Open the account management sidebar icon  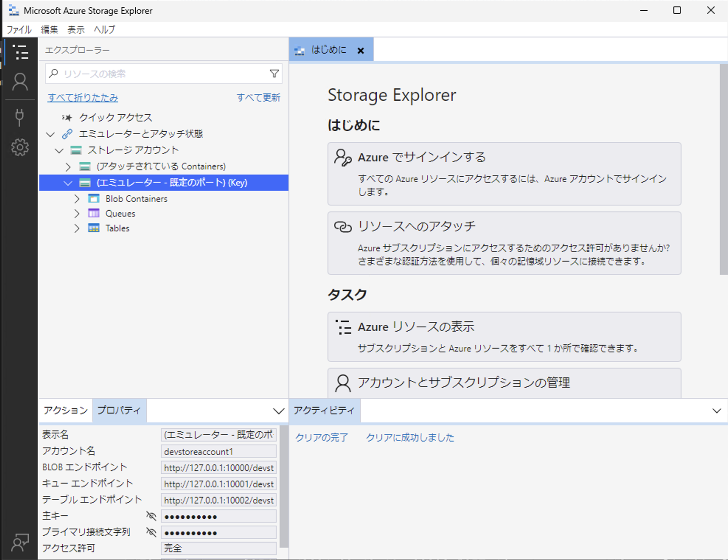(x=20, y=82)
